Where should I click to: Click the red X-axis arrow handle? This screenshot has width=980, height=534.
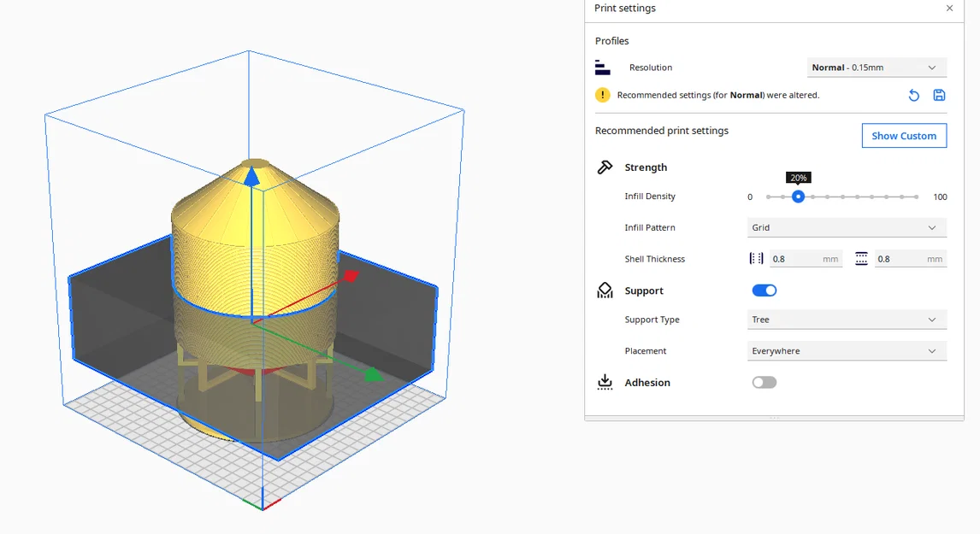351,275
